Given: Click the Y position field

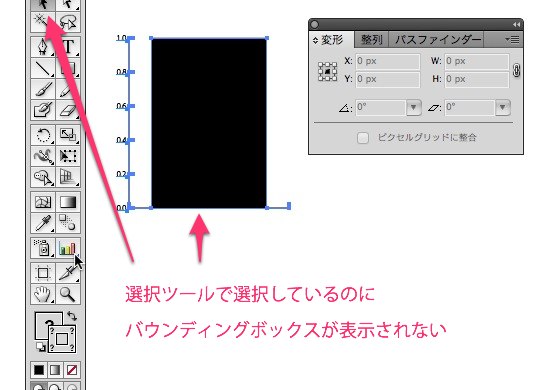Looking at the screenshot, I should coord(387,79).
